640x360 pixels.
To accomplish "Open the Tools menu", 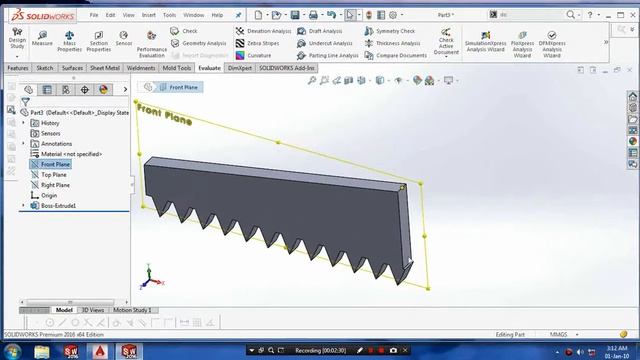I will (169, 15).
